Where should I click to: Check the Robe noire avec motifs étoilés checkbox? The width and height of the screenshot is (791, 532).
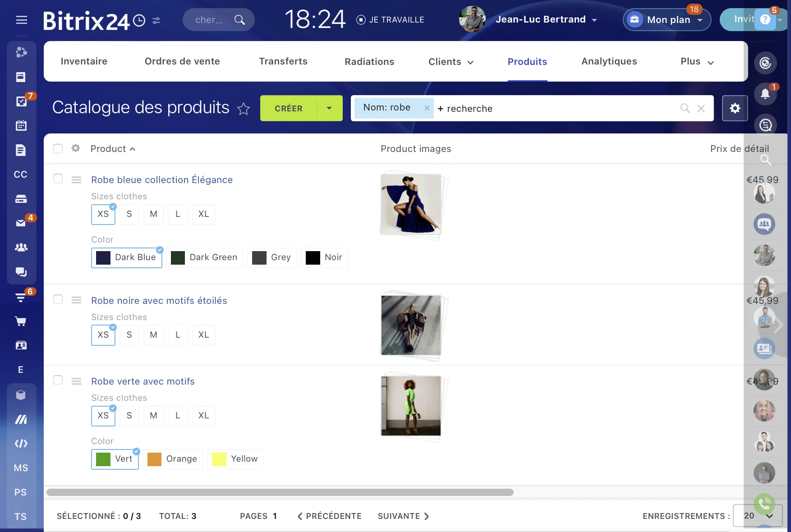coord(58,299)
